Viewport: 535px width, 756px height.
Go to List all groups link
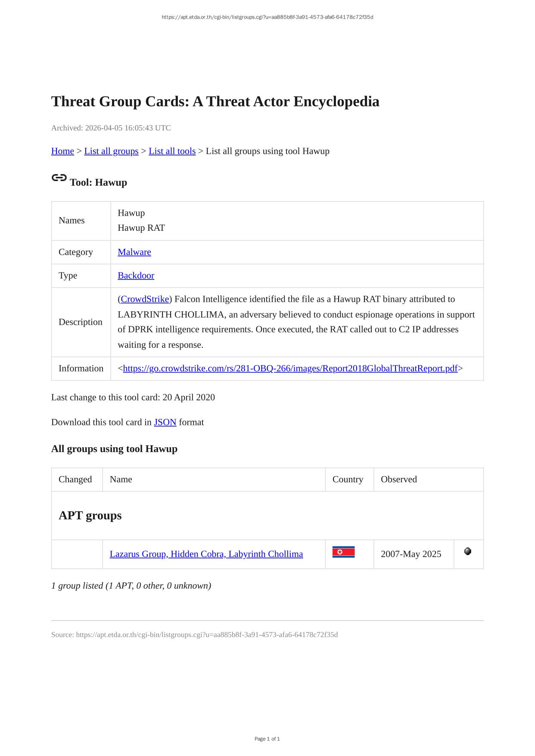point(111,151)
